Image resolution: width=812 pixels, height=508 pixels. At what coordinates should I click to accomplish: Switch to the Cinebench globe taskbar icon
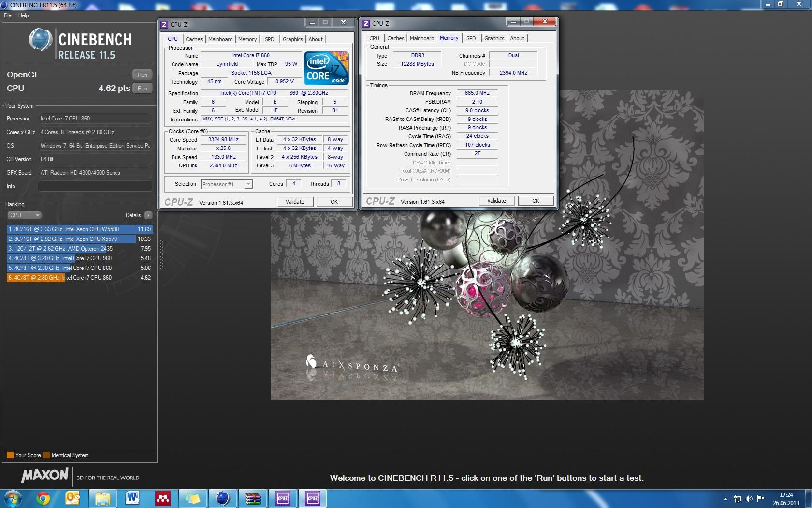click(x=222, y=498)
